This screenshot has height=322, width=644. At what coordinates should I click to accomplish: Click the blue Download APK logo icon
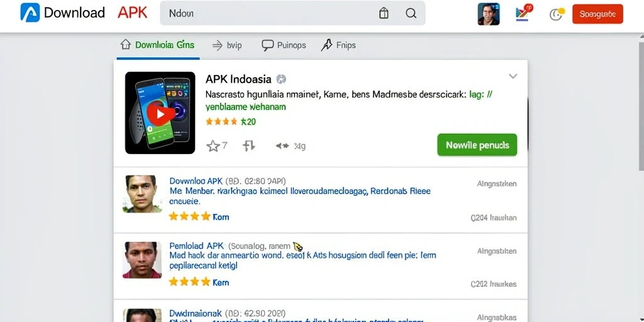[30, 13]
